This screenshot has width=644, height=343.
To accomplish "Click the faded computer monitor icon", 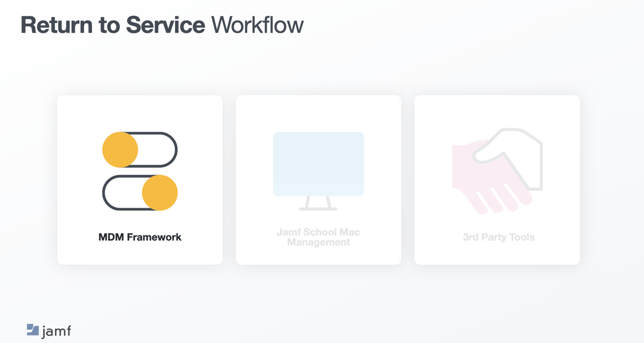I will pyautogui.click(x=318, y=171).
